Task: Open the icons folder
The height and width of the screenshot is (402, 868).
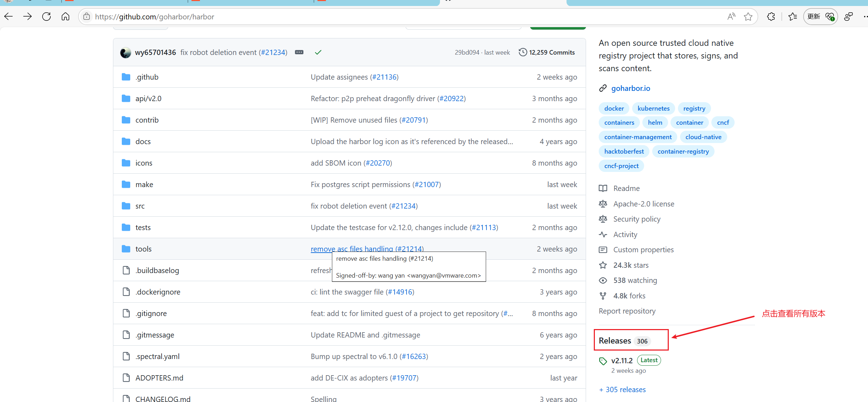Action: click(144, 163)
